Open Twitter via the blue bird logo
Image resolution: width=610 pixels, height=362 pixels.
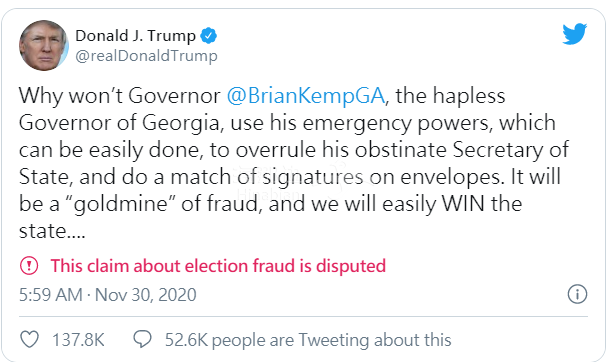pyautogui.click(x=575, y=34)
